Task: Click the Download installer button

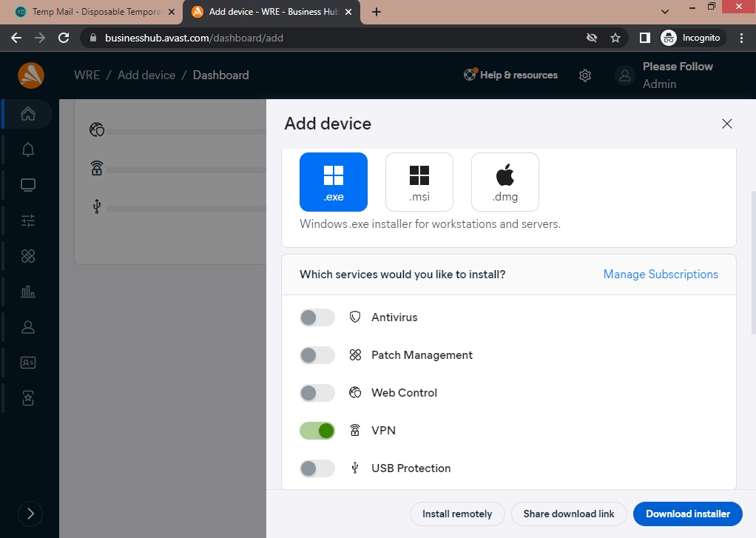Action: click(687, 514)
